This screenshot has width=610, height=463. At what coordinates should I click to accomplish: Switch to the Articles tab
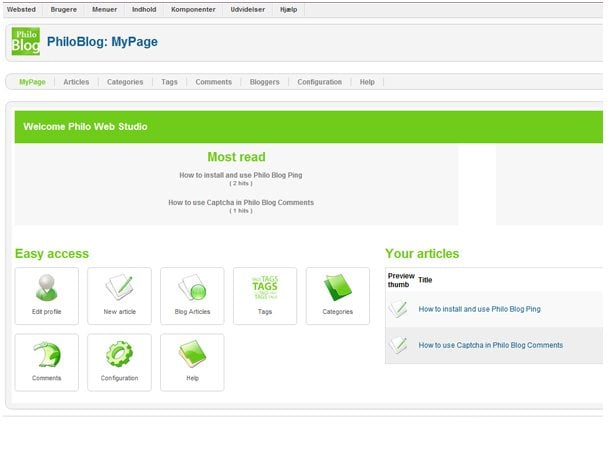click(x=76, y=82)
